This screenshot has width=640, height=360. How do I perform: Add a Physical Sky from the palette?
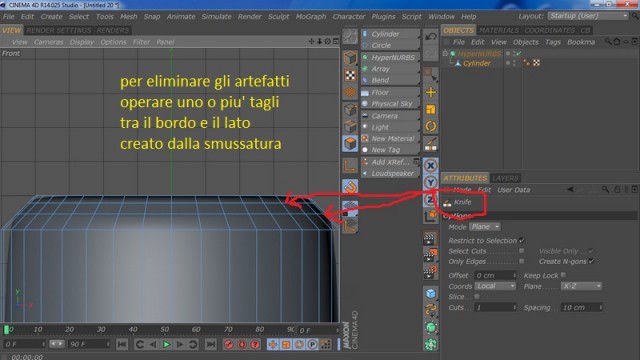pos(390,104)
